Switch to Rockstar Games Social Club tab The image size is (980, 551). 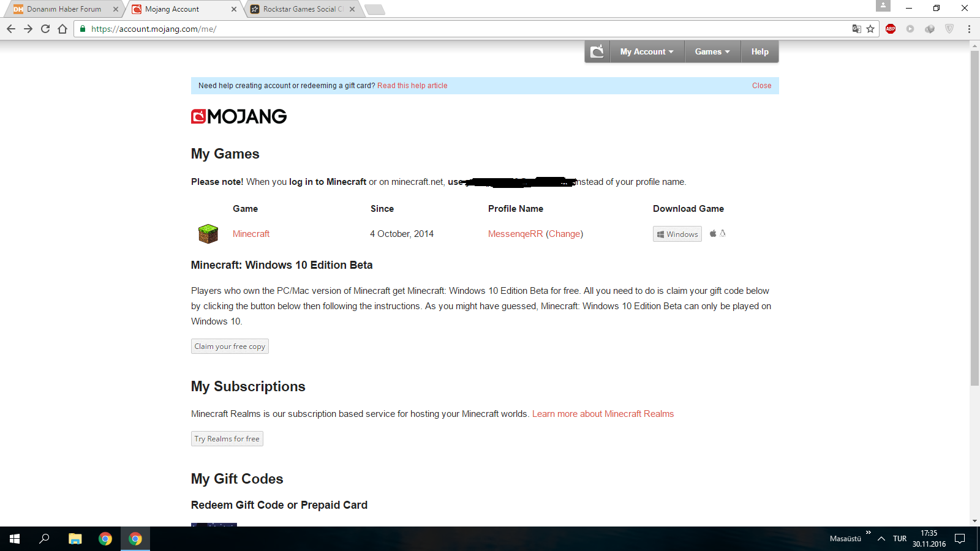click(x=303, y=9)
